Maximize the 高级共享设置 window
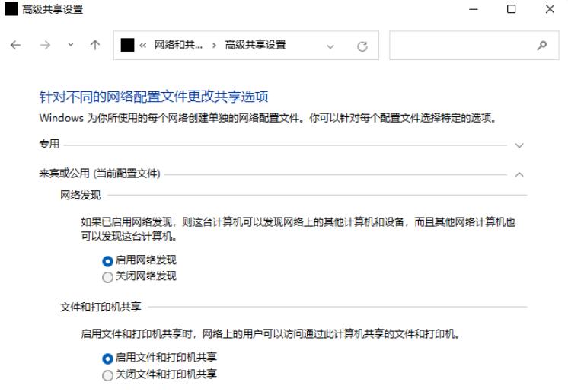568x392 pixels. (511, 8)
